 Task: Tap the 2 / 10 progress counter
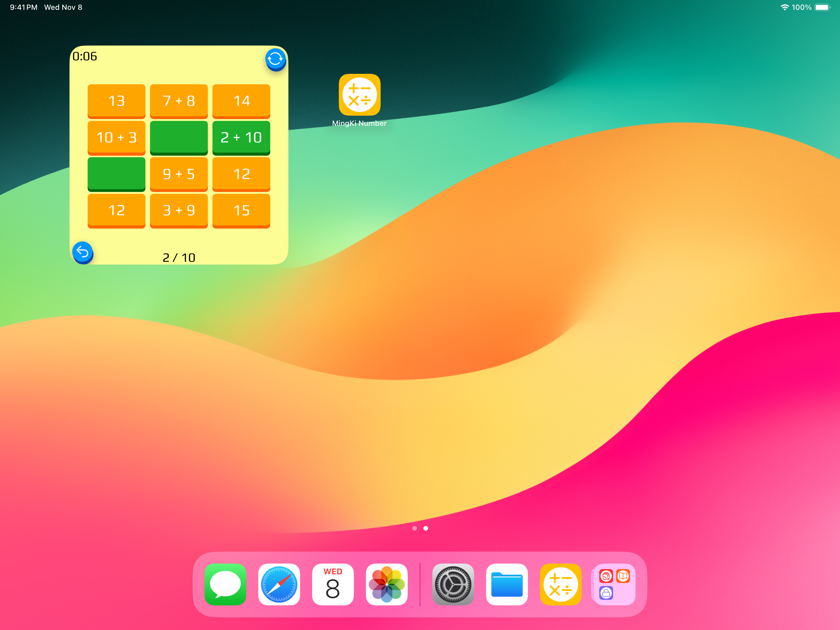[179, 257]
